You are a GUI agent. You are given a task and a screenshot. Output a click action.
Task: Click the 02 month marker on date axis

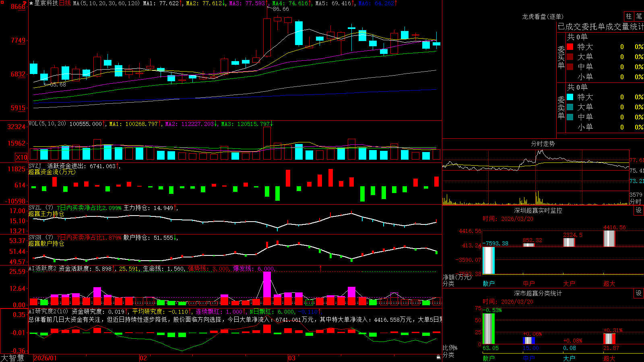(143, 358)
